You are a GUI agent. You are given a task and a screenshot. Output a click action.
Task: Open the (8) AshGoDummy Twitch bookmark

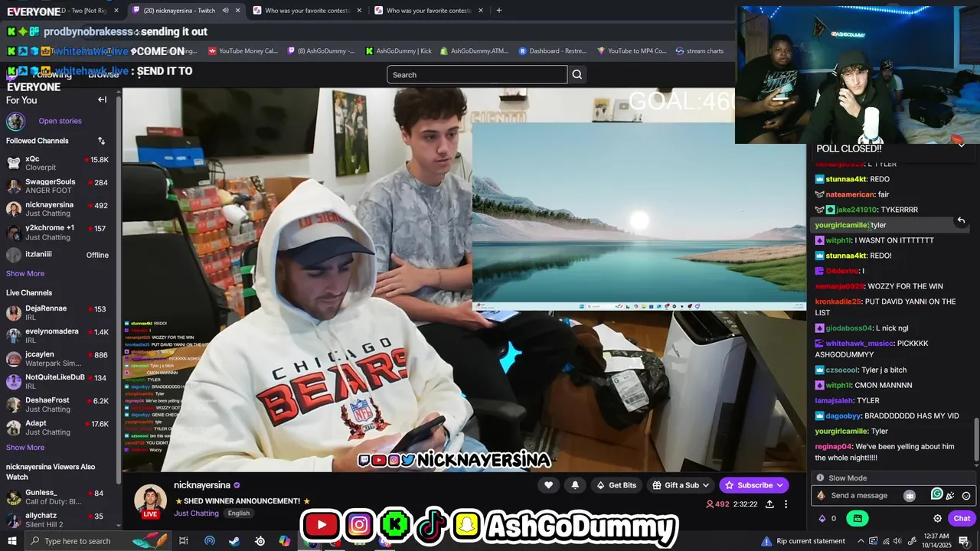(320, 51)
